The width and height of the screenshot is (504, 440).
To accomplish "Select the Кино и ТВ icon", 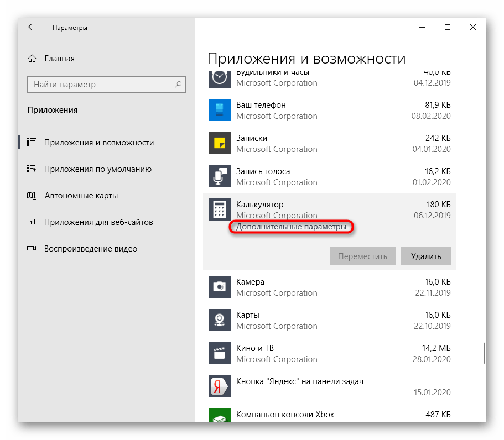I will coord(219,353).
